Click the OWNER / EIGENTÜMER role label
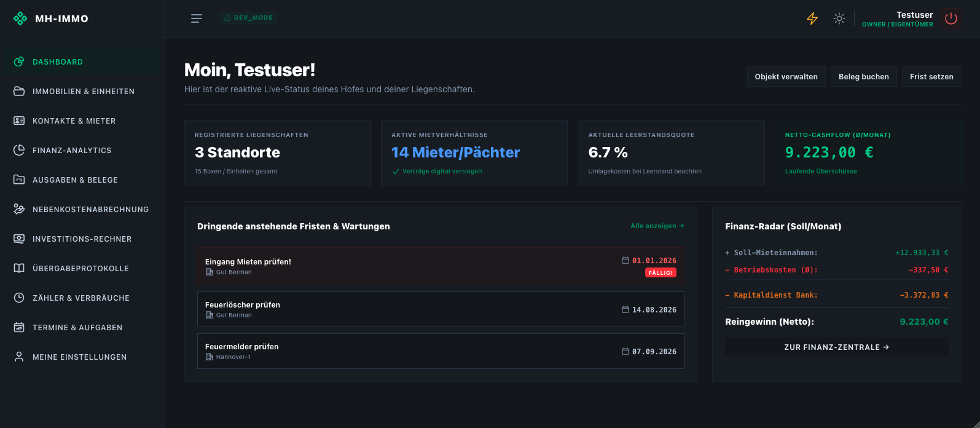980x428 pixels. click(x=897, y=25)
